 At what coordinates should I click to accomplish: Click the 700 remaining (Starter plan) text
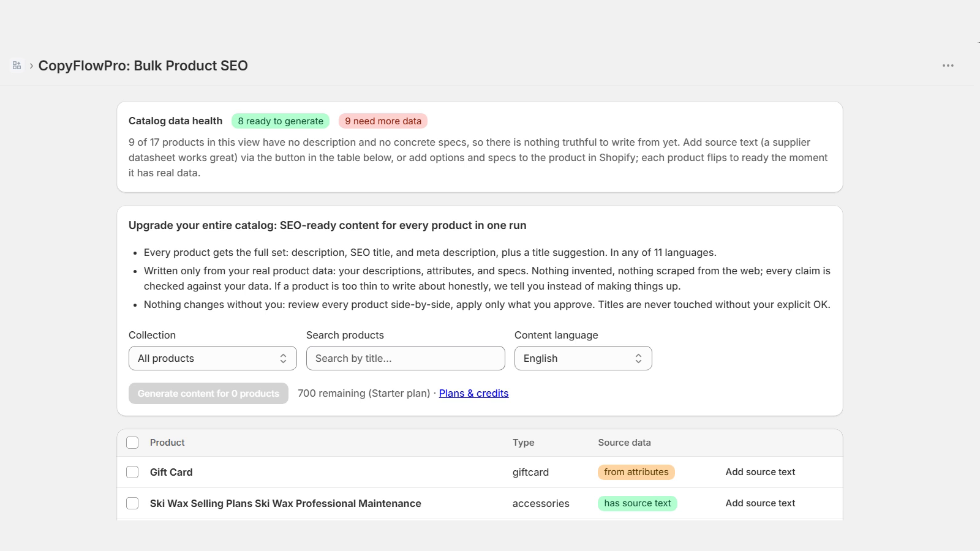[x=364, y=393]
